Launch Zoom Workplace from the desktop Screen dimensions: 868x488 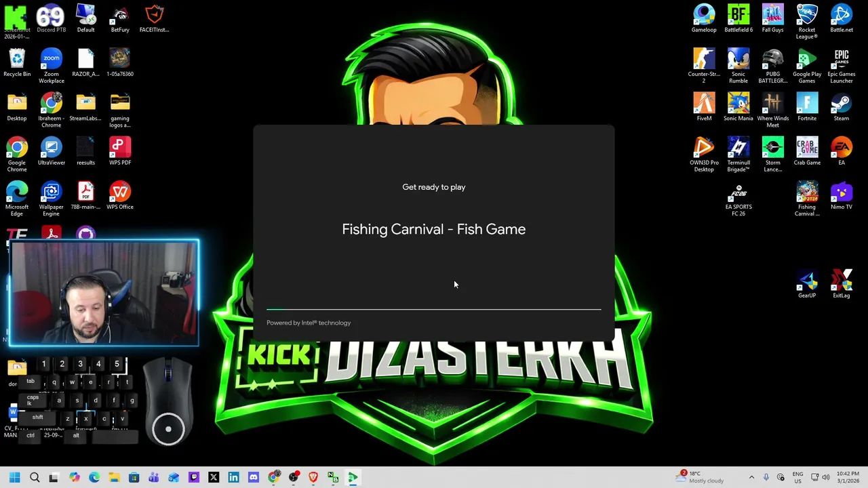point(51,66)
